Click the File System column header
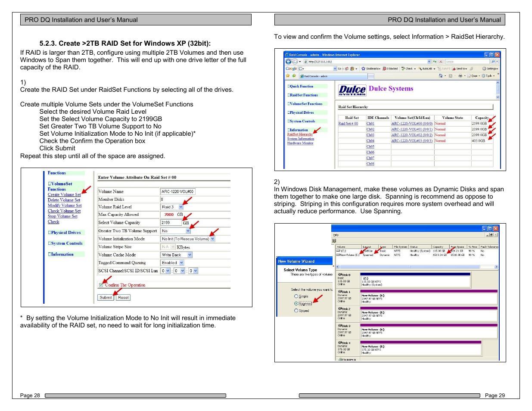The height and width of the screenshot is (411, 532). 401,247
